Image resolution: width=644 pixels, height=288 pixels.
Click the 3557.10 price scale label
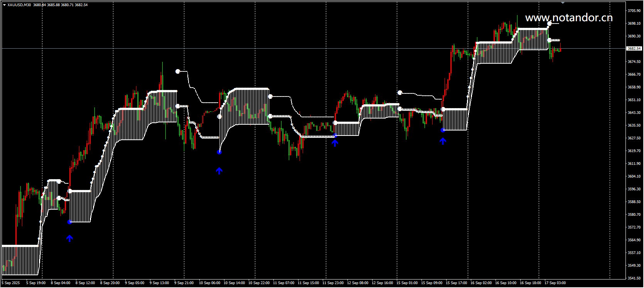point(634,253)
